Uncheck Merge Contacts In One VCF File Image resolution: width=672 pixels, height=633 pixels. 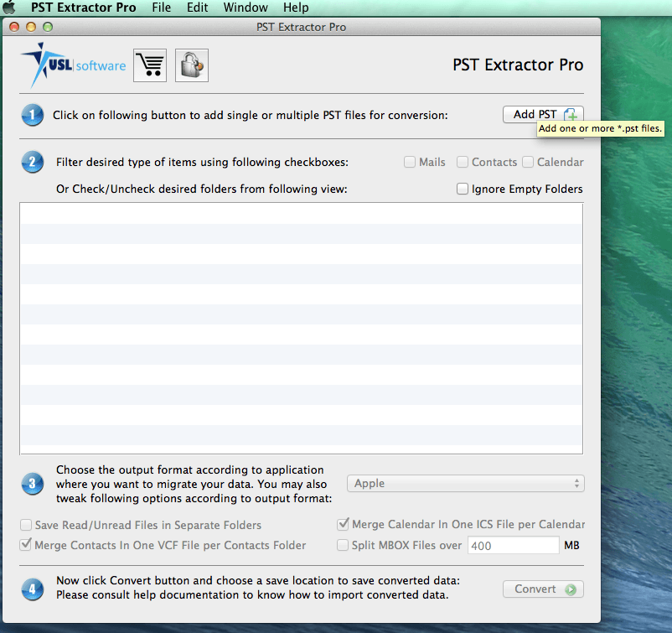point(24,545)
